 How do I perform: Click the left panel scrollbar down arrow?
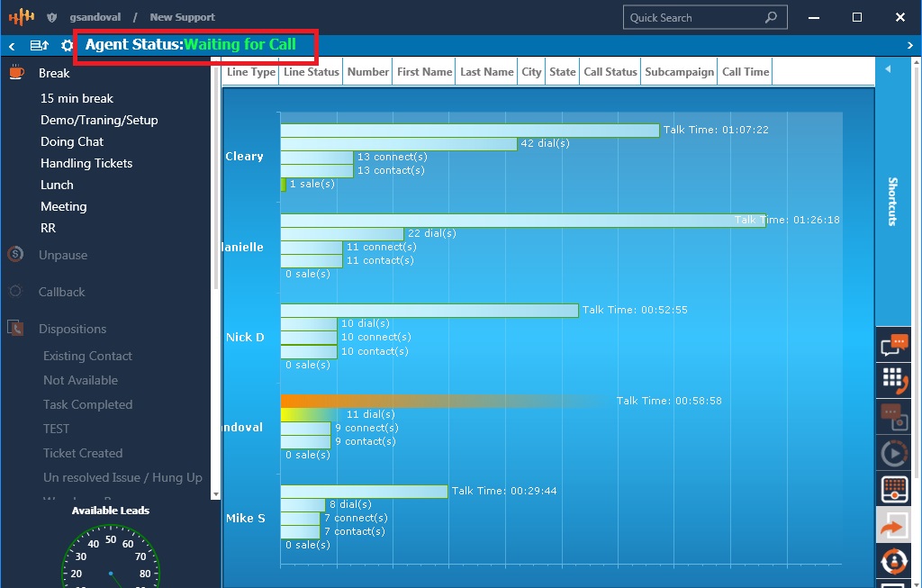click(215, 494)
